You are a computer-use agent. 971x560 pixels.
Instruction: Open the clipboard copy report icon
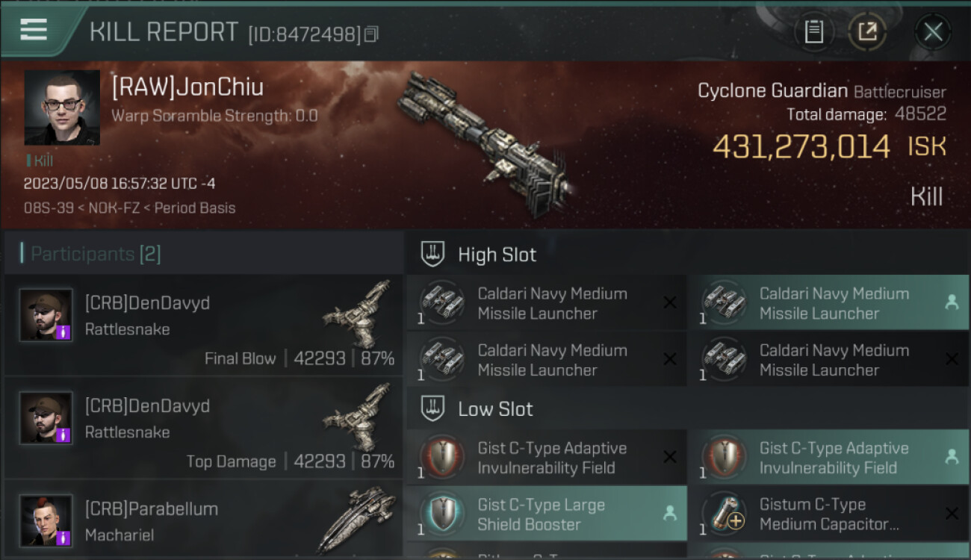814,32
